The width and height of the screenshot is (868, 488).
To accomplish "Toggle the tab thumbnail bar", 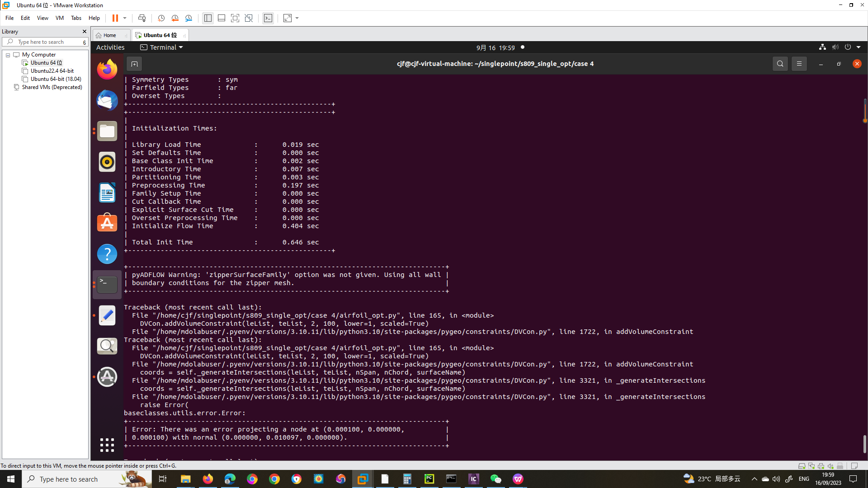I will pyautogui.click(x=221, y=18).
